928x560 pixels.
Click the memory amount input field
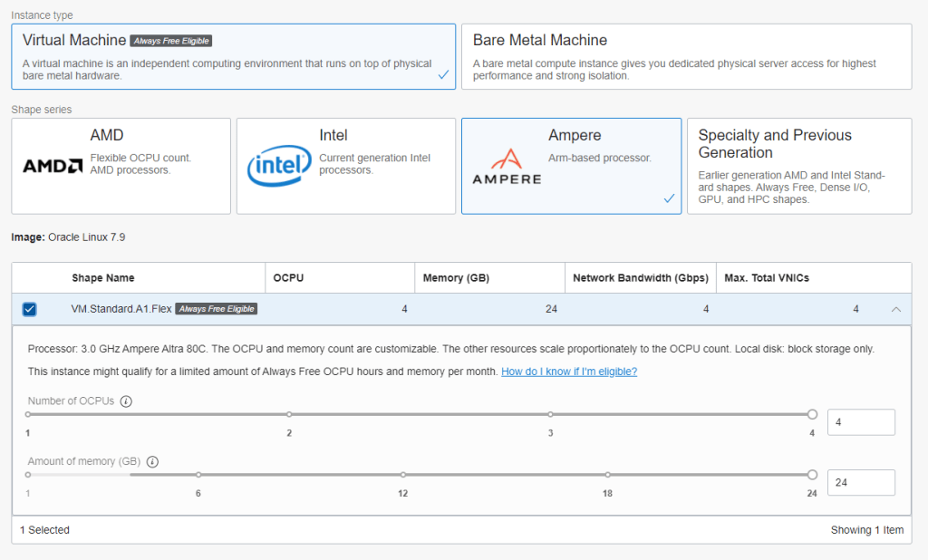(861, 482)
